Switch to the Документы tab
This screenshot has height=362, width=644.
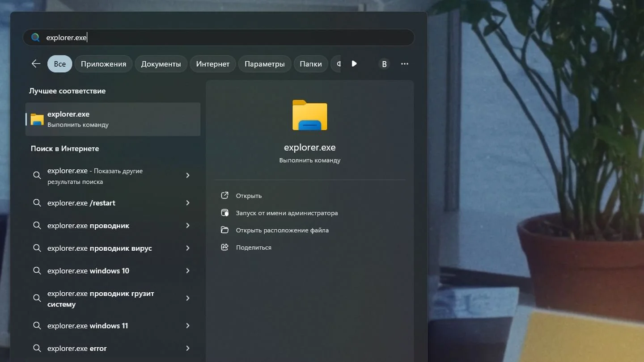tap(161, 64)
